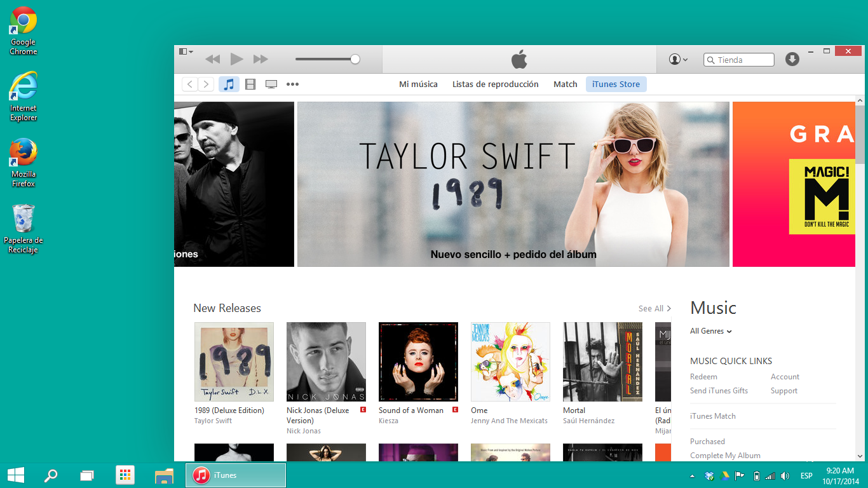Click the rewind playback button

pos(212,59)
